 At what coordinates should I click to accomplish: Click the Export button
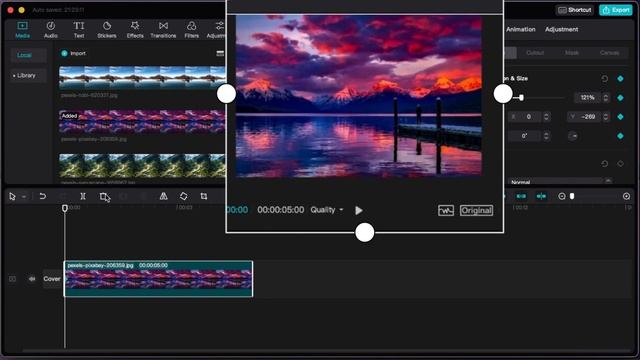point(616,10)
